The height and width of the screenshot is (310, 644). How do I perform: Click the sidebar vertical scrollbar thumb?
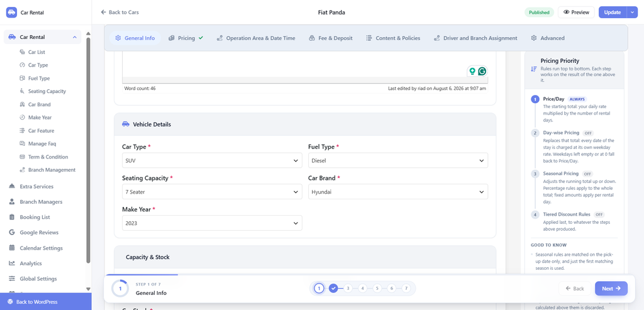pyautogui.click(x=88, y=150)
